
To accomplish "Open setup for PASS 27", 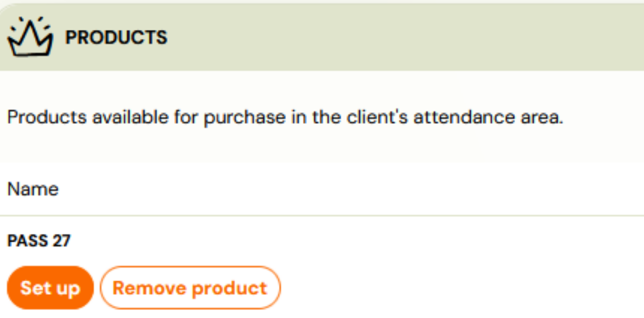I will click(x=50, y=288).
